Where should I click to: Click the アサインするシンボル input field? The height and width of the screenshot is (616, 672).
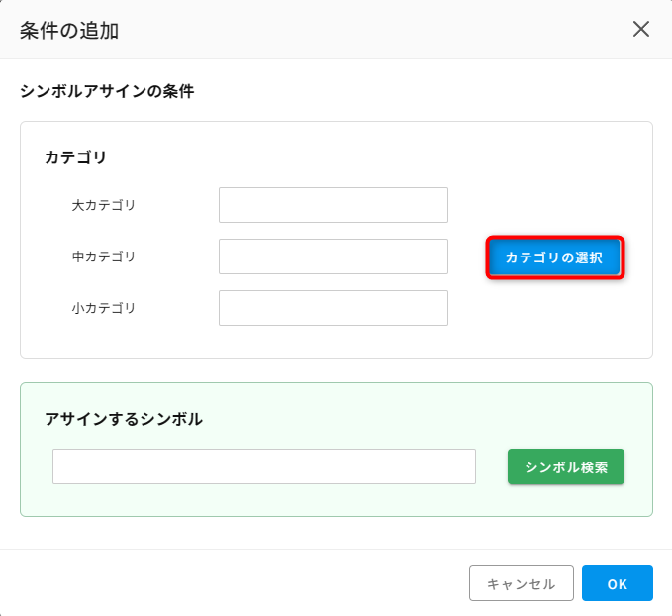point(264,466)
